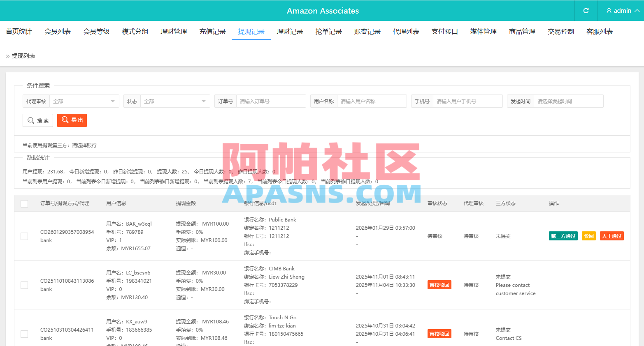Open 支付接口 menu
The width and height of the screenshot is (644, 346).
[x=444, y=32]
